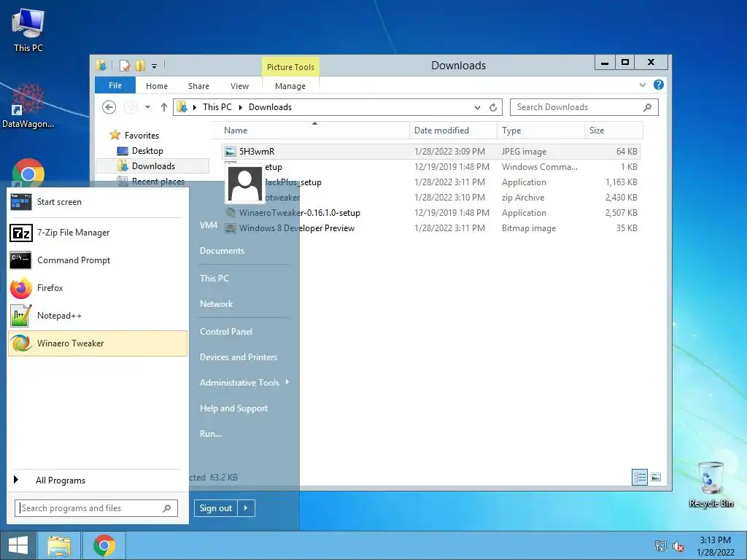Open the shutdown options arrow beside Sign out
The width and height of the screenshot is (747, 560).
point(246,508)
